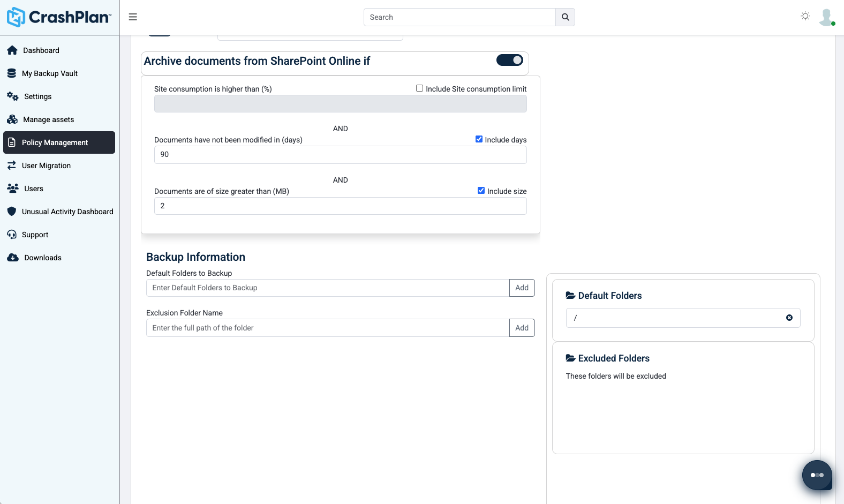
Task: Switch theme with the sun icon
Action: coord(805,16)
